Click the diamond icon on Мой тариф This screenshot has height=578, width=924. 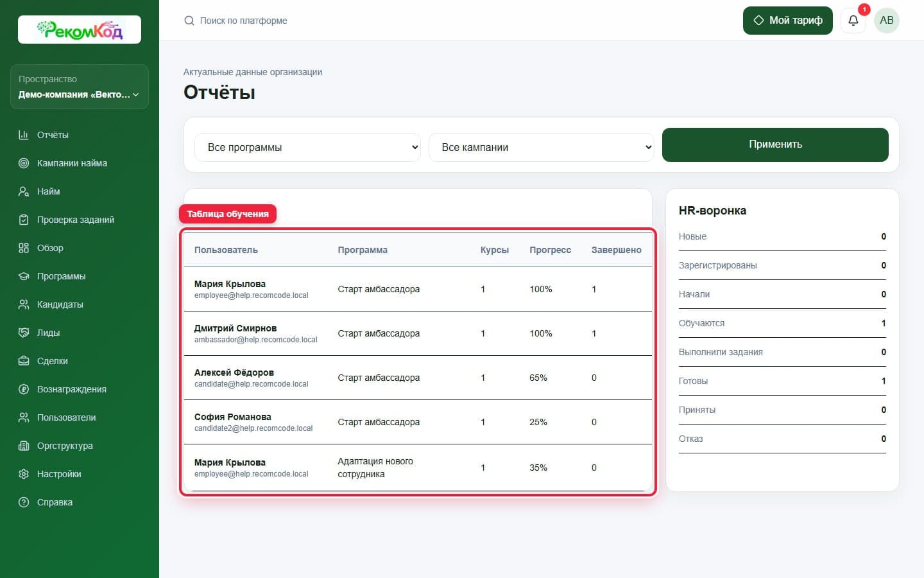click(758, 21)
